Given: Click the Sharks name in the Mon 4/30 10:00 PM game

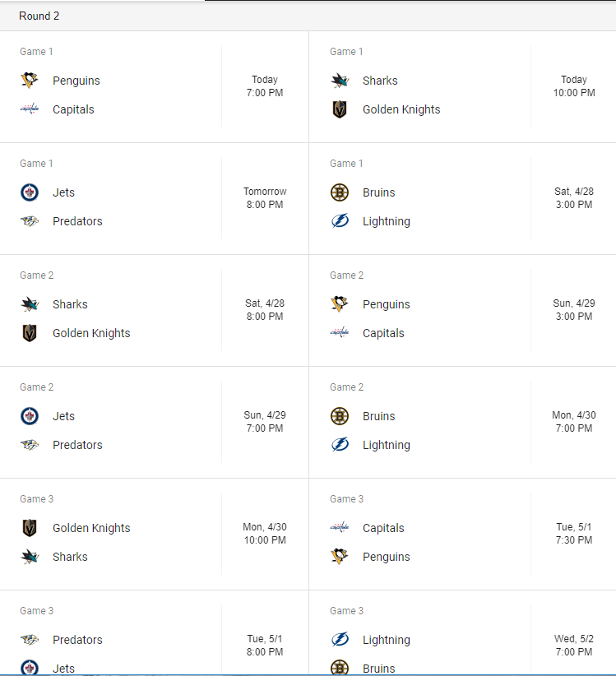Looking at the screenshot, I should tap(70, 557).
